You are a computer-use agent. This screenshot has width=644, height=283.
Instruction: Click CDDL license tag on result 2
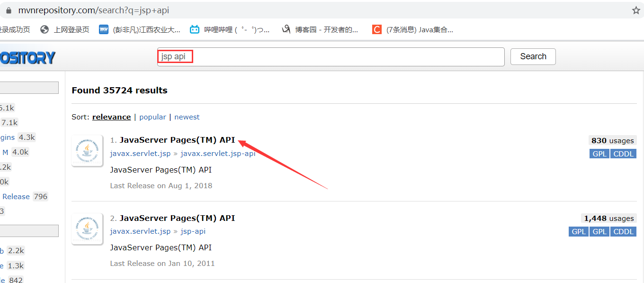pos(623,231)
